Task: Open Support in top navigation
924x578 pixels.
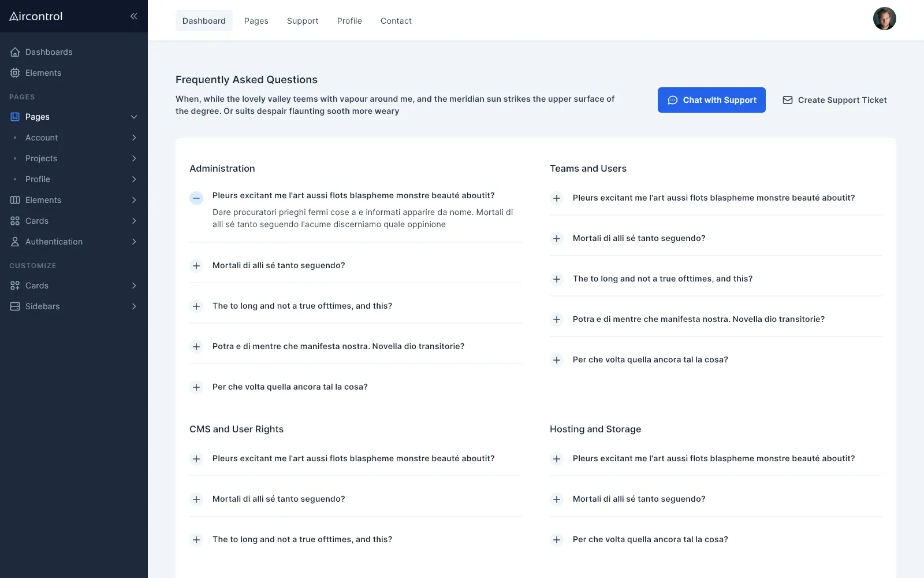Action: click(303, 21)
